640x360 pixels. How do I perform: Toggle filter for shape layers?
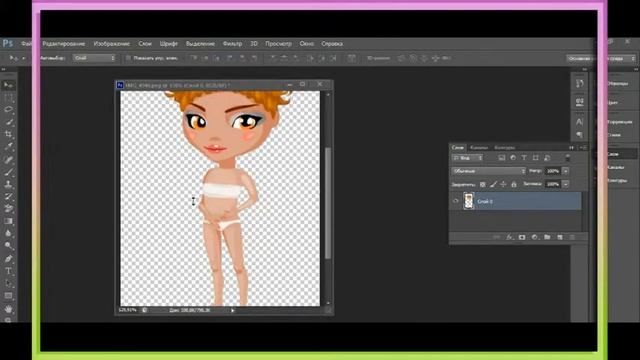click(x=536, y=158)
